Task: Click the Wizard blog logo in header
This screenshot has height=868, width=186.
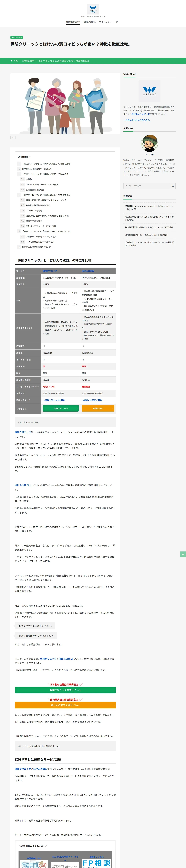Action: pos(93,9)
